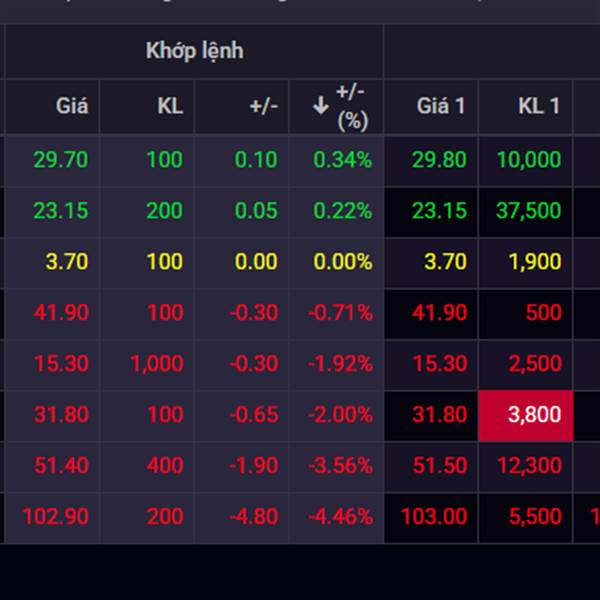Click the KL column header
Viewport: 600px width, 600px height.
click(x=170, y=106)
